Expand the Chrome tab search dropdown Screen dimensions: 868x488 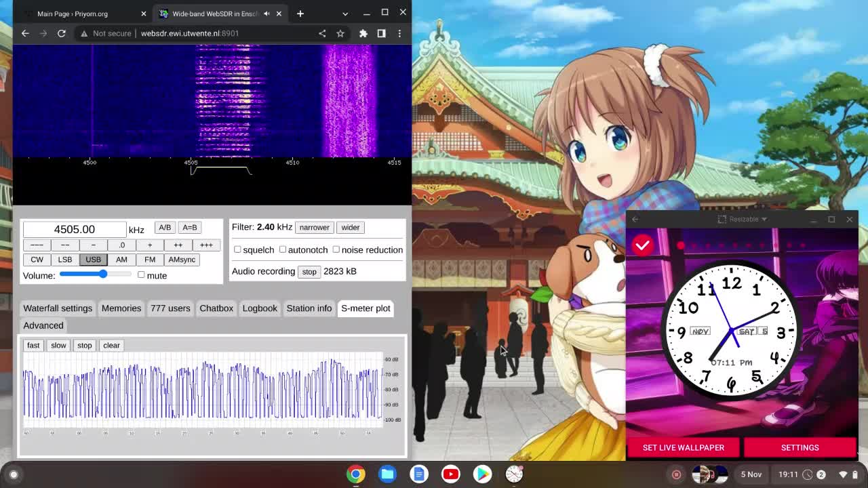[x=345, y=14]
